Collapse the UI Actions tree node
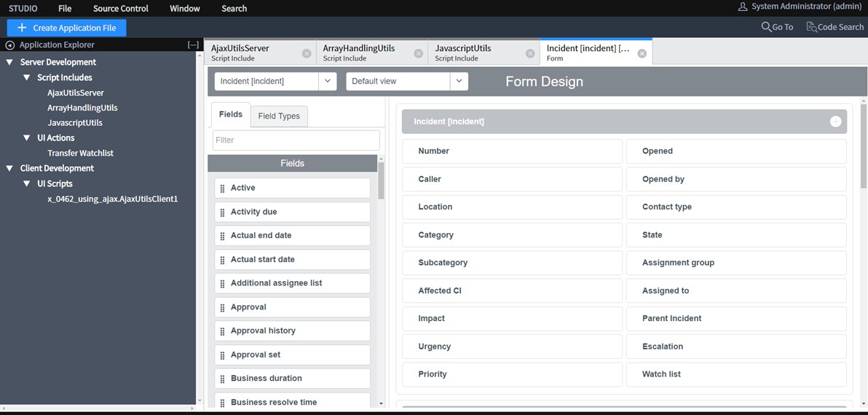 coord(26,138)
